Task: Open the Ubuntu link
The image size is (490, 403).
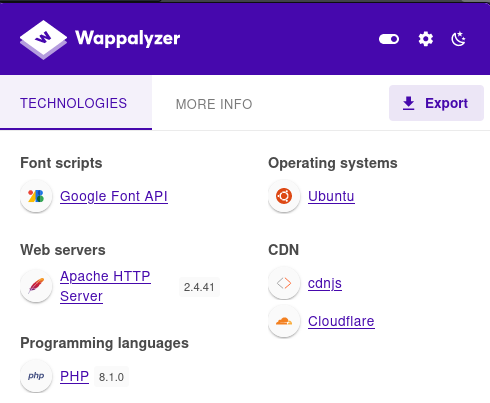Action: click(331, 196)
